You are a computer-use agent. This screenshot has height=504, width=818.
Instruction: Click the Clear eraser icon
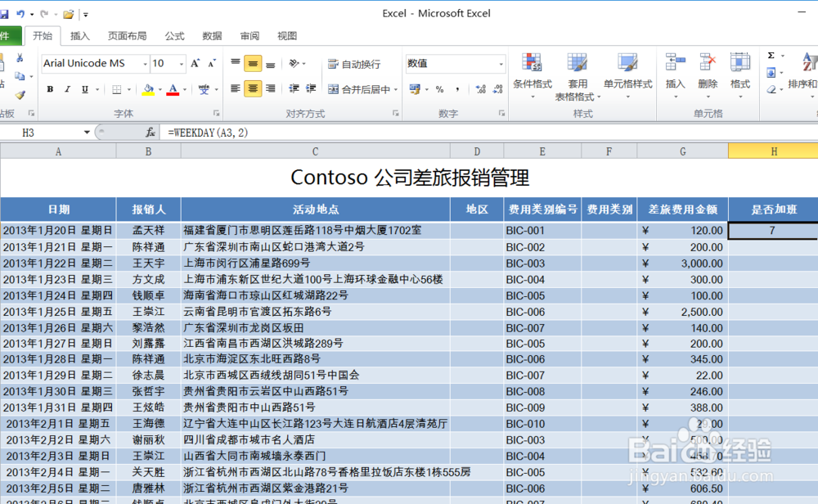[771, 89]
